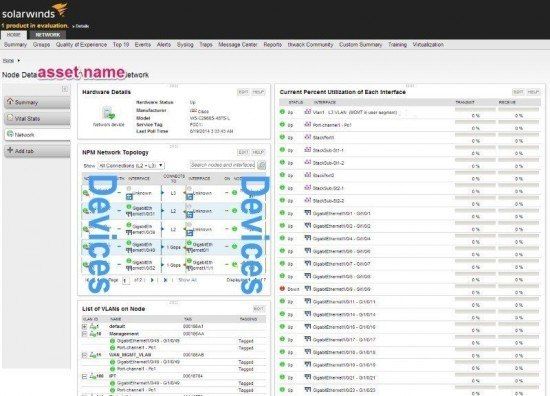The height and width of the screenshot is (396, 550).
Task: Open the Message Center
Action: tap(238, 45)
